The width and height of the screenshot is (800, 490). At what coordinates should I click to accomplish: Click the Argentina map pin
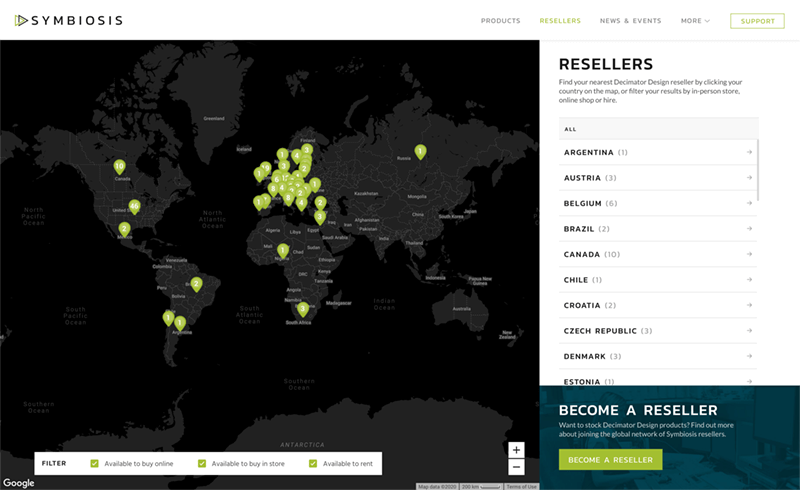180,323
